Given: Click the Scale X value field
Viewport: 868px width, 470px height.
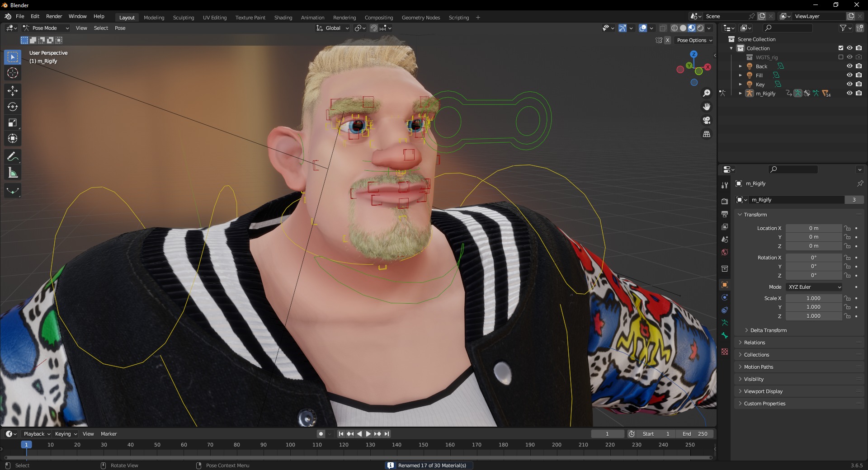Looking at the screenshot, I should coord(814,298).
